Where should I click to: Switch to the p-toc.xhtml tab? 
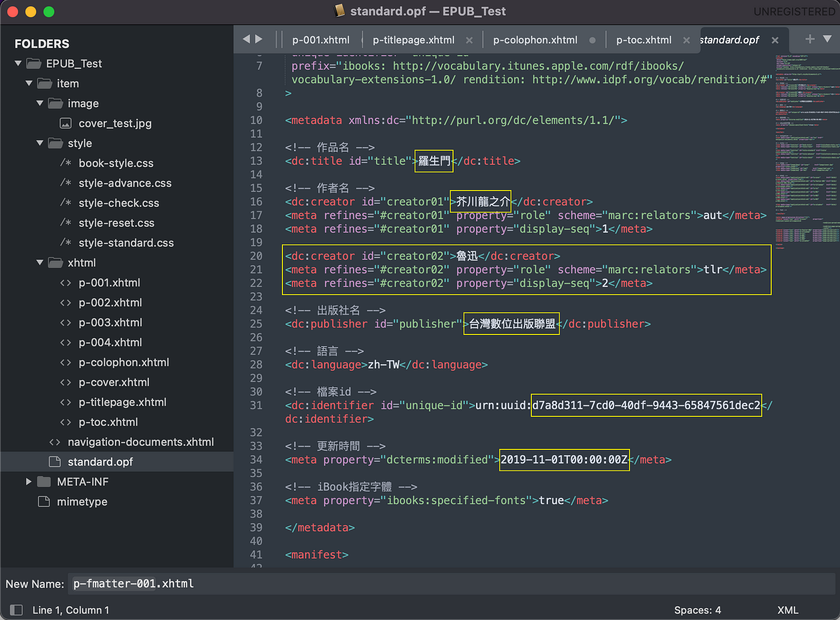pyautogui.click(x=644, y=40)
